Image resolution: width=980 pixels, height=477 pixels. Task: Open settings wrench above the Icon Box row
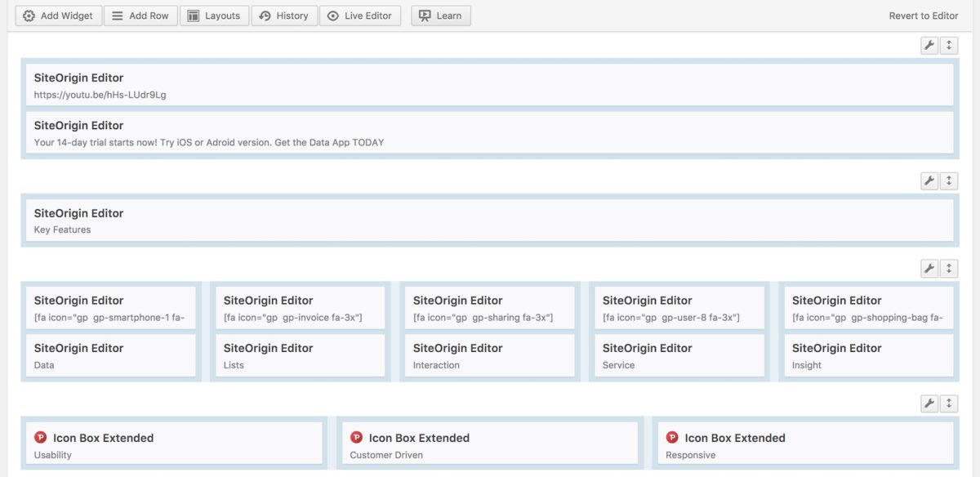pyautogui.click(x=929, y=403)
